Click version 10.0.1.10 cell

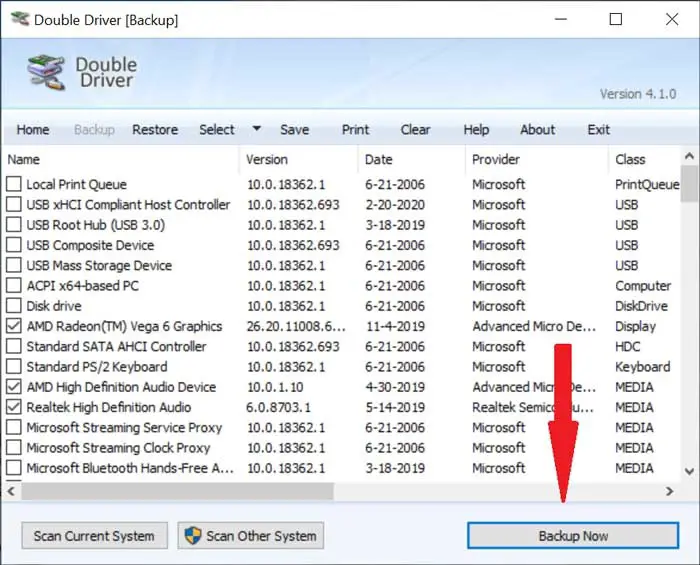(275, 387)
